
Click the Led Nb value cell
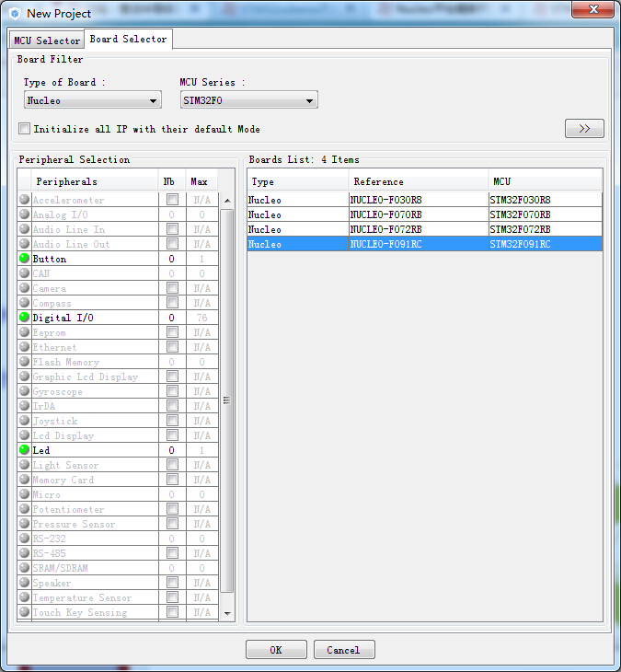[x=172, y=450]
